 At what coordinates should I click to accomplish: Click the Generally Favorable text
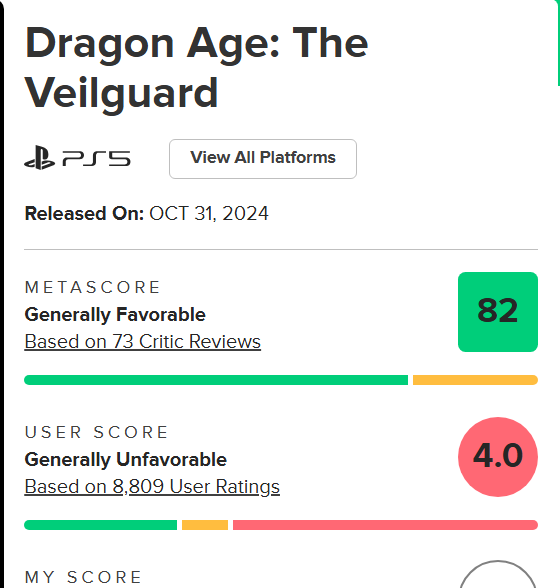115,315
